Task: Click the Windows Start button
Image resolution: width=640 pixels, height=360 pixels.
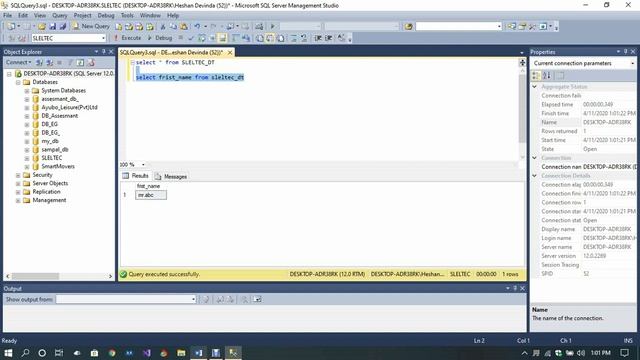Action: tap(8, 353)
